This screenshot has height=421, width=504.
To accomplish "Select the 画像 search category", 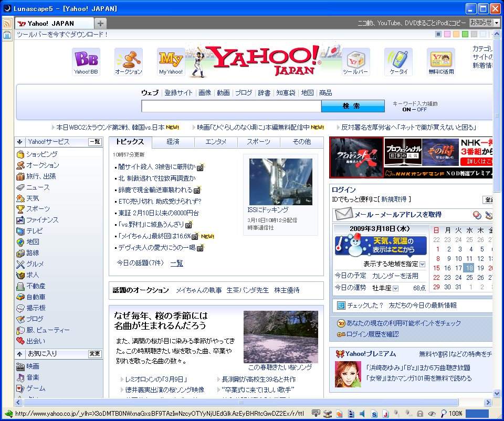I will 205,93.
